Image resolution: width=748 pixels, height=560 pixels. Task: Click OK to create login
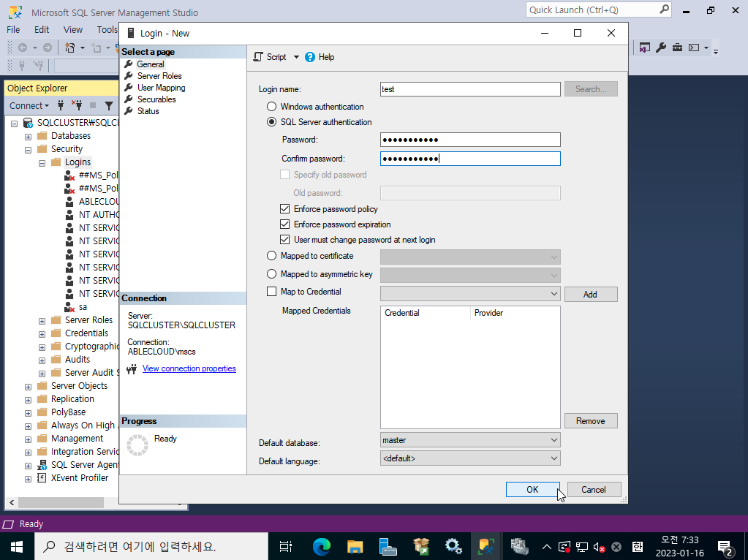[532, 489]
